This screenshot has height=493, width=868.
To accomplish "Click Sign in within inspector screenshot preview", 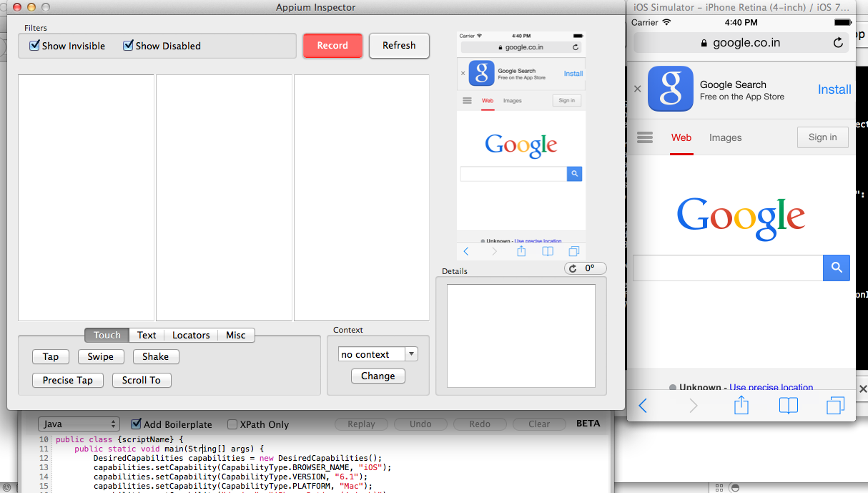I will [x=567, y=101].
